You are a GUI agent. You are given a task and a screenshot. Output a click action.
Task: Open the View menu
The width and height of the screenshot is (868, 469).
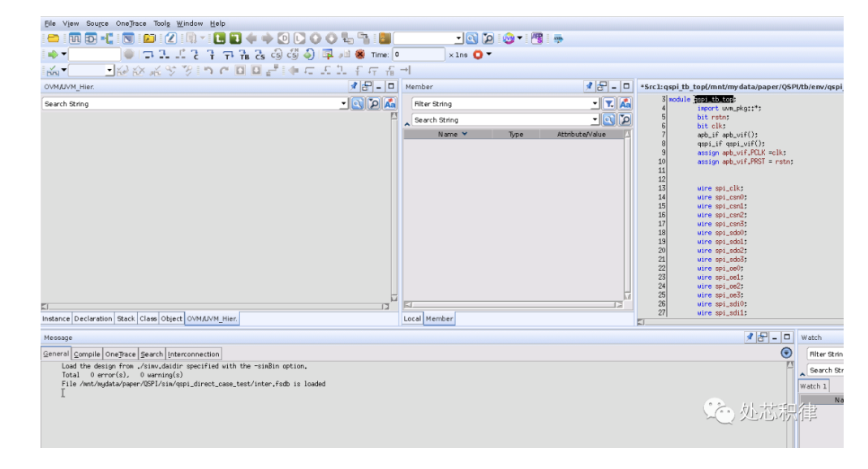coord(71,24)
